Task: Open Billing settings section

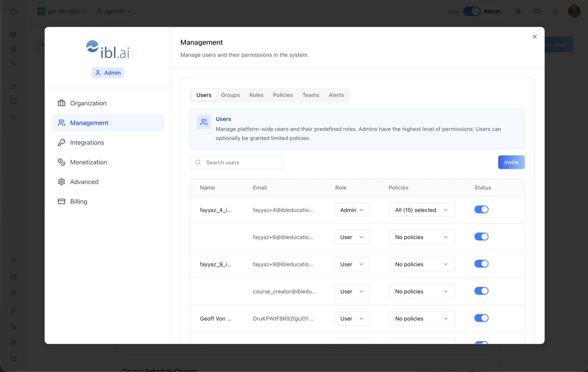Action: [x=108, y=201]
